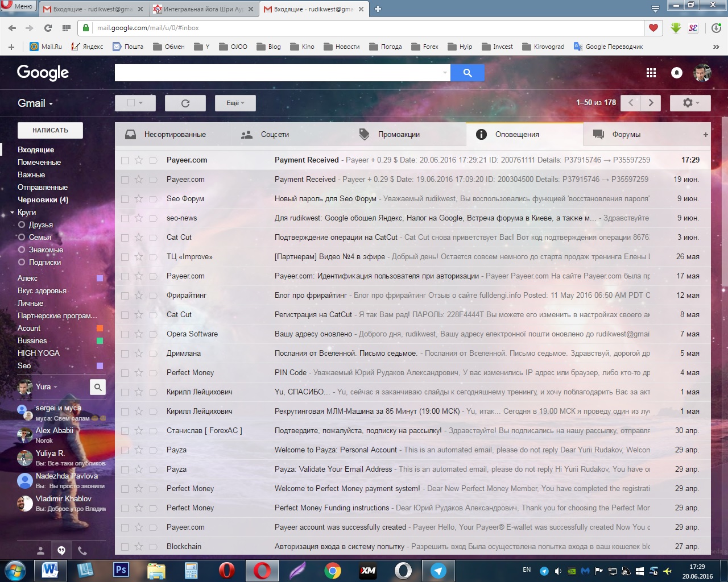Open Photoshop from the Windows taskbar

pos(121,571)
